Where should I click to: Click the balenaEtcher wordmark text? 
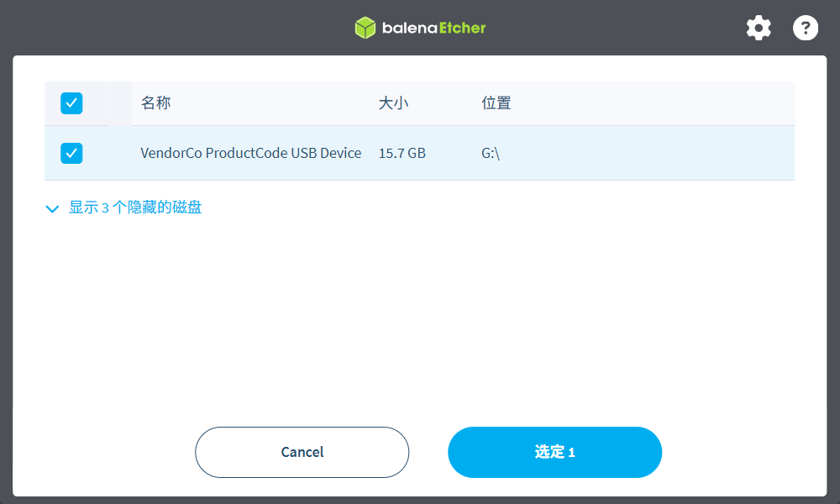433,28
